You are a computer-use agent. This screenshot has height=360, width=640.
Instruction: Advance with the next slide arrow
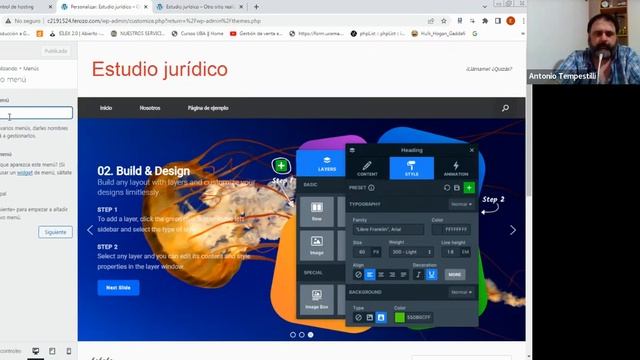pos(513,230)
